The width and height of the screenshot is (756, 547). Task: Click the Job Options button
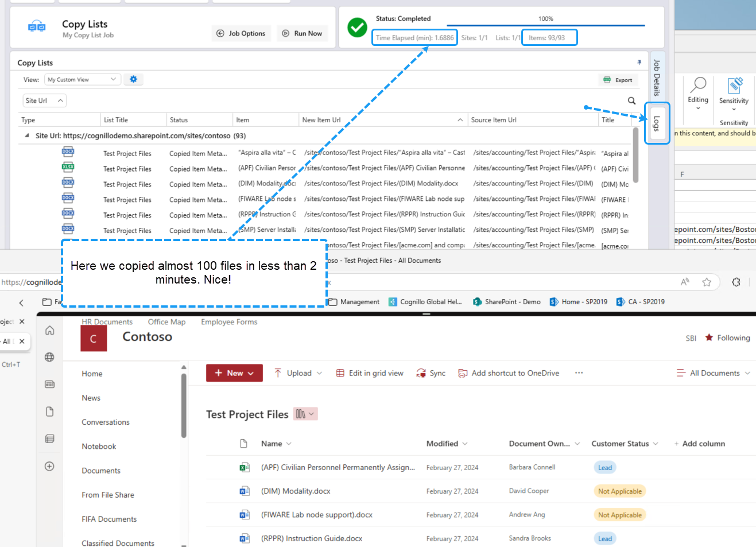241,33
